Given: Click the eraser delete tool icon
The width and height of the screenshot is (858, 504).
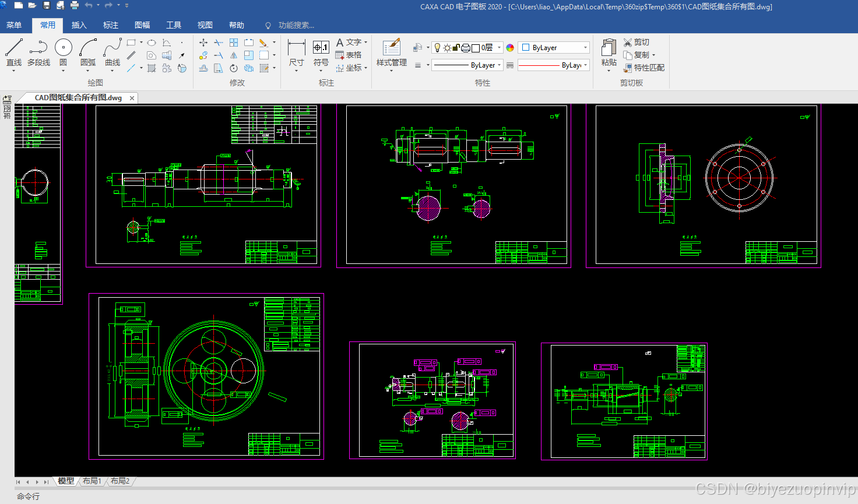Looking at the screenshot, I should 263,43.
